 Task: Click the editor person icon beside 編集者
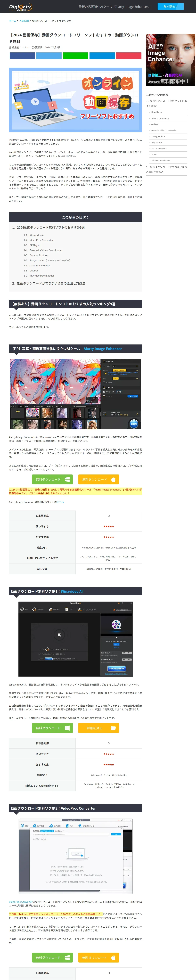pos(10,48)
